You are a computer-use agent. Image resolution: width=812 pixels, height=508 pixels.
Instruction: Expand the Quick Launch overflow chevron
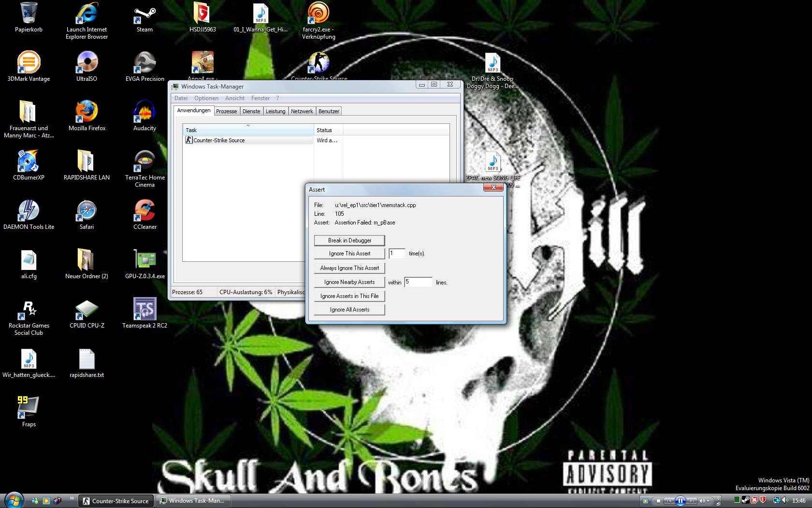click(72, 498)
